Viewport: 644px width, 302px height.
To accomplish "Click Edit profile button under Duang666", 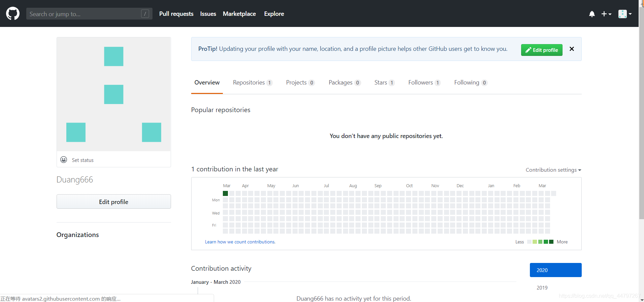I will [x=114, y=202].
